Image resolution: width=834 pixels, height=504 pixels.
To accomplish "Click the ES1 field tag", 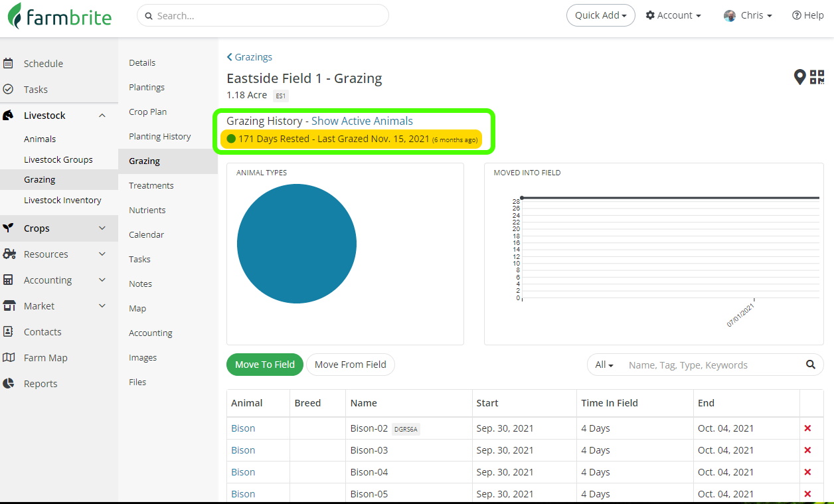I will (281, 96).
